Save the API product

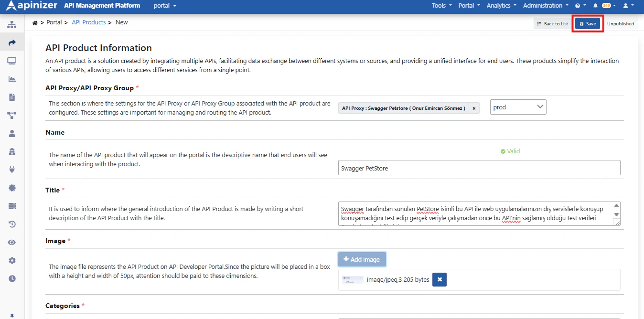point(588,24)
